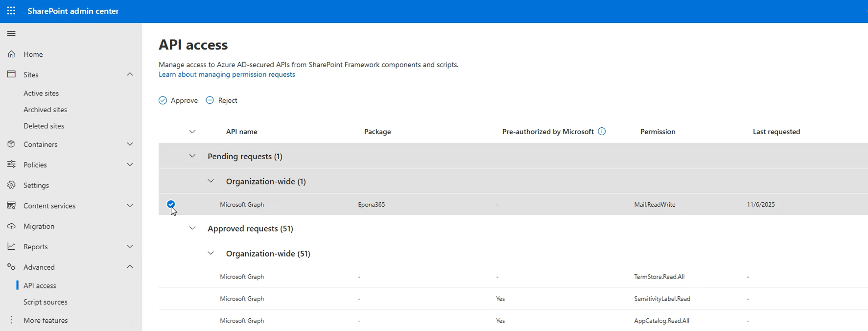Viewport: 868px width, 331px height.
Task: Collapse Organization-wide (51) section
Action: coord(211,253)
